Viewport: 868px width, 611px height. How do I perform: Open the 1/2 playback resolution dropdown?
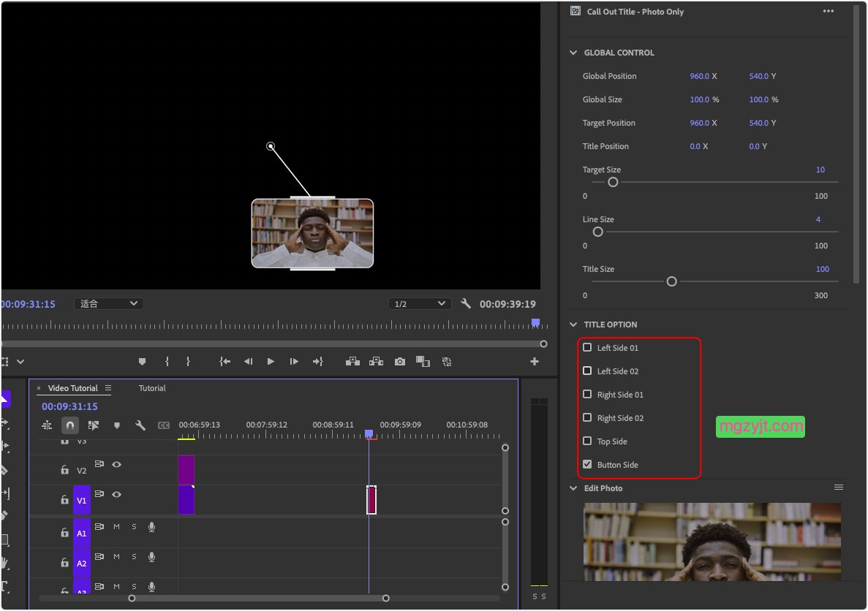(420, 304)
